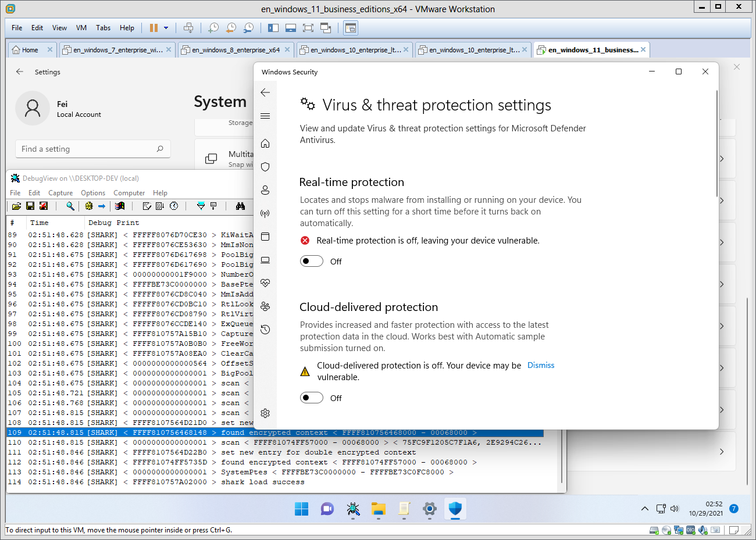Select the Find binoculars icon in DebugView toolbar

[239, 206]
